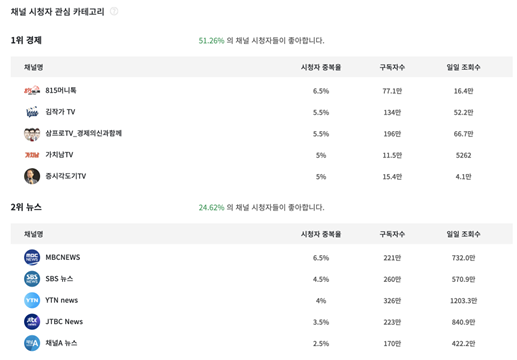This screenshot has width=517, height=360.
Task: Sort by 구독자수 in the 경제 table
Action: pos(392,67)
